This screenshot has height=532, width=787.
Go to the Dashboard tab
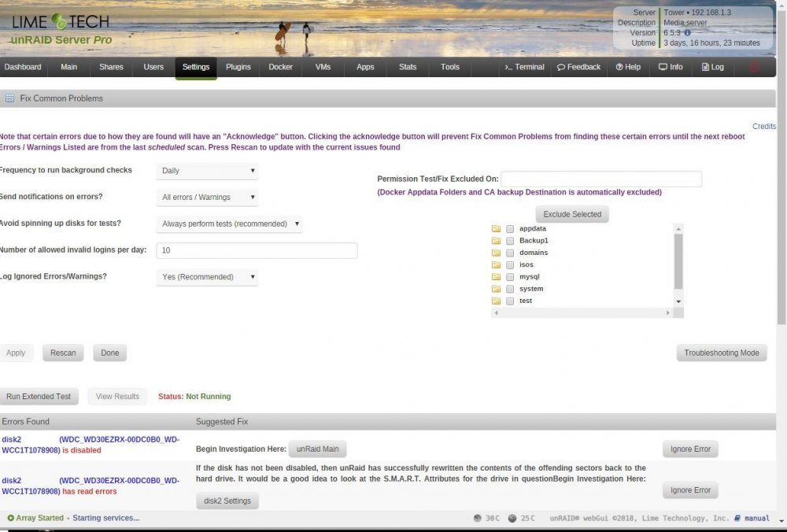(x=23, y=67)
